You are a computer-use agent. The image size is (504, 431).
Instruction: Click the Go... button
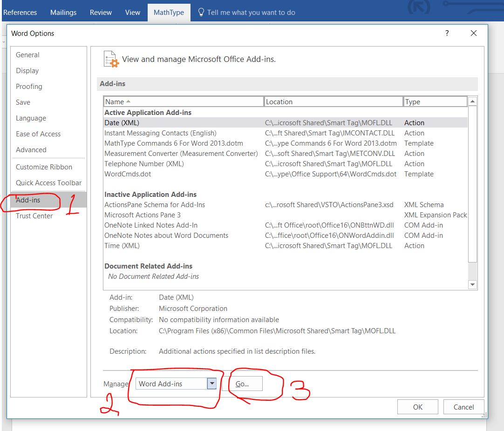[242, 384]
